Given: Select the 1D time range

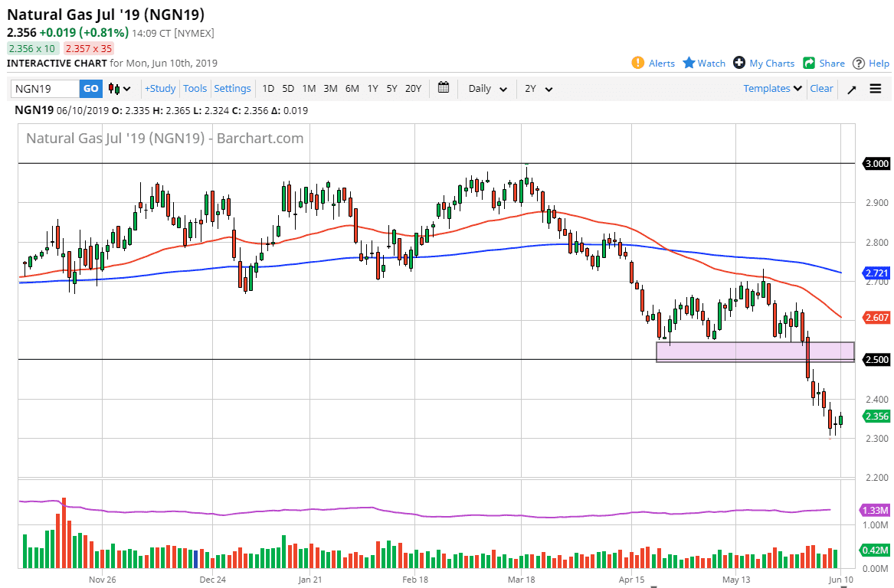Looking at the screenshot, I should 268,88.
